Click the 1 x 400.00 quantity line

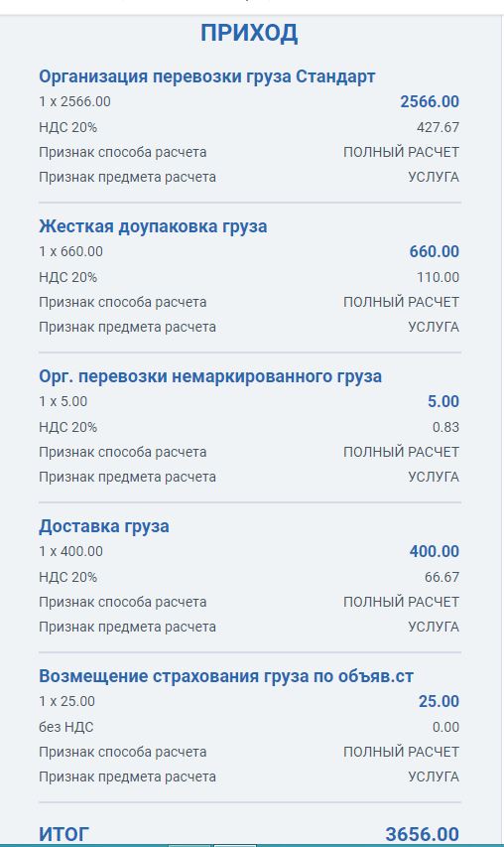point(70,551)
